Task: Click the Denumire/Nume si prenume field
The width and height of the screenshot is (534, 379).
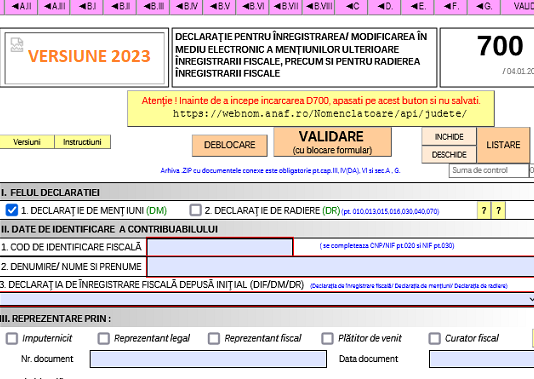Action: coord(341,266)
